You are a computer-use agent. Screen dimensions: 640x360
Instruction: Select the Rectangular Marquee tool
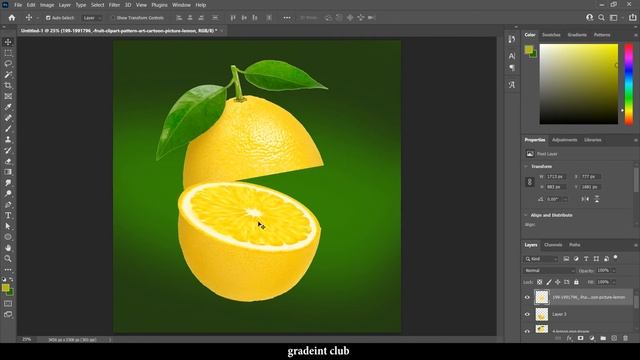(8, 53)
